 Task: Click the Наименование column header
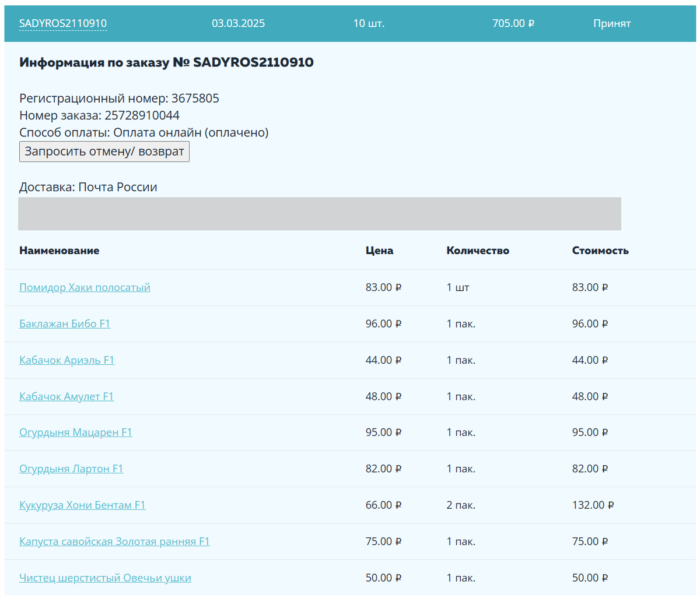pyautogui.click(x=59, y=251)
